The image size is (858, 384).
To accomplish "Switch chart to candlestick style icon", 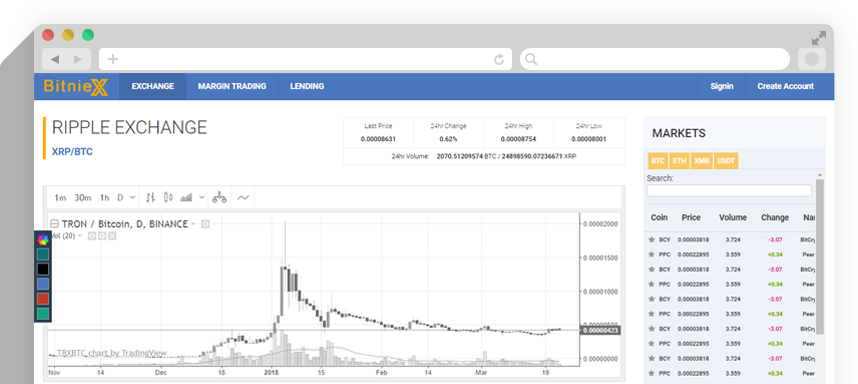I will point(168,197).
